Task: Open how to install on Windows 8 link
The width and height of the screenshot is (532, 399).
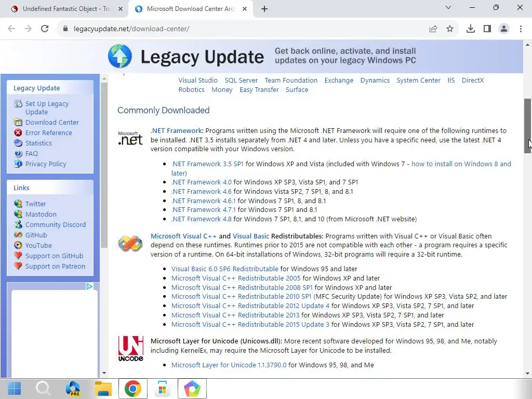Action: (461, 164)
